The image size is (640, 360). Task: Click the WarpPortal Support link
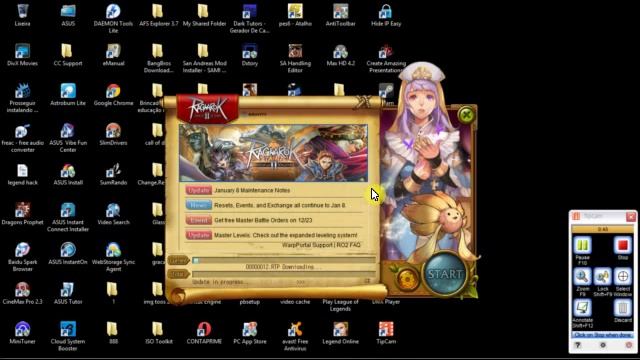(x=307, y=245)
